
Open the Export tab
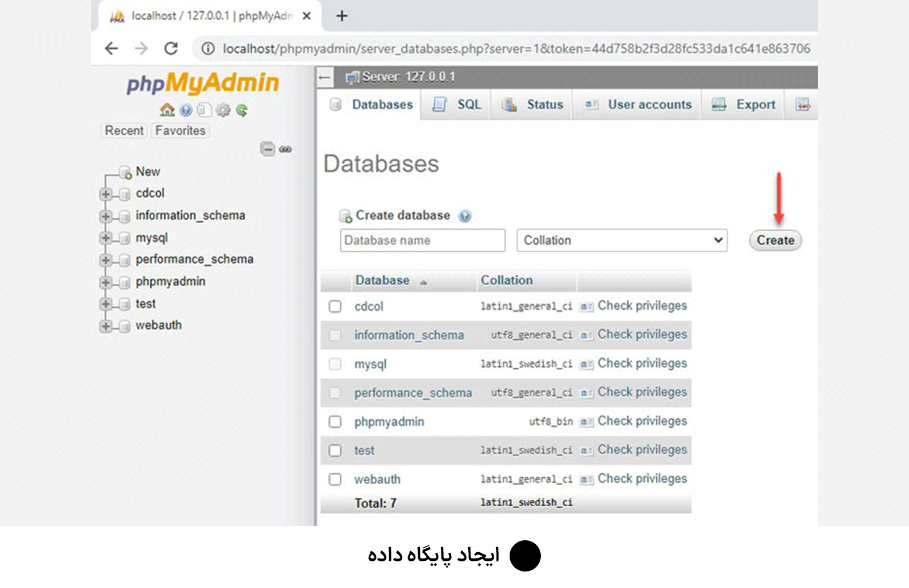coord(744,105)
